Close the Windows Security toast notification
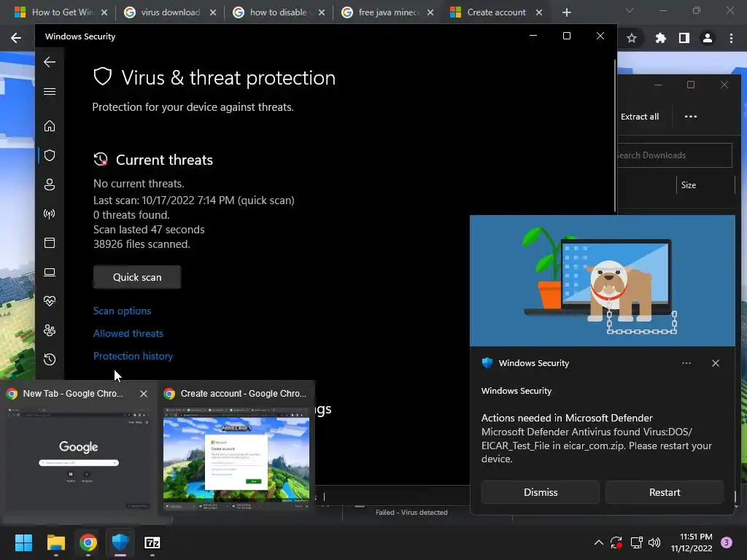This screenshot has width=747, height=560. (x=716, y=363)
